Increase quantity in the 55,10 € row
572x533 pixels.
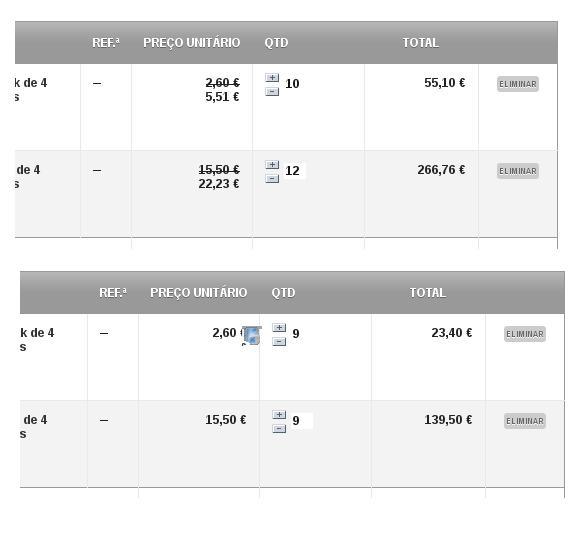(x=272, y=78)
